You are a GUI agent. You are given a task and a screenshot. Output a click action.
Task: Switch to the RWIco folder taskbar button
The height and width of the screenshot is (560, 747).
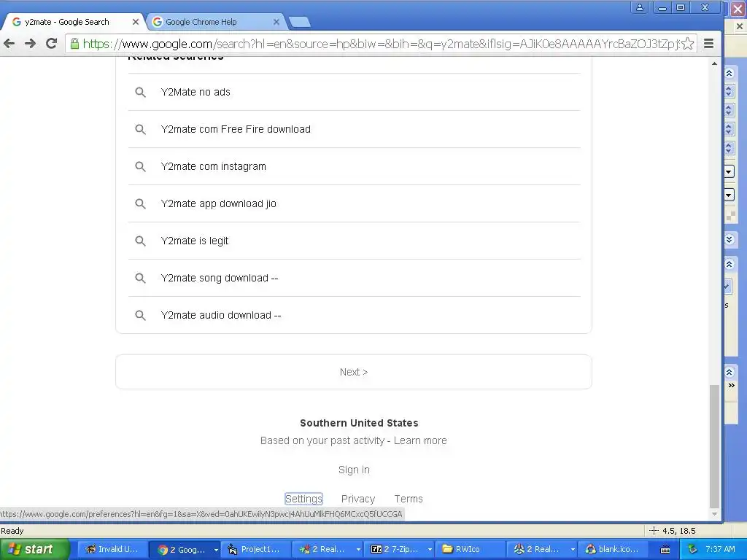(469, 550)
